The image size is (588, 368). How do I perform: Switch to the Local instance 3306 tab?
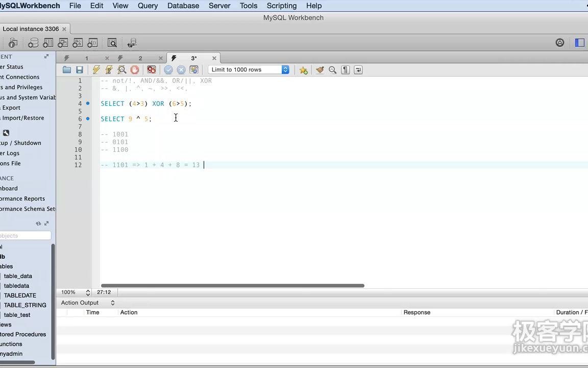click(31, 29)
